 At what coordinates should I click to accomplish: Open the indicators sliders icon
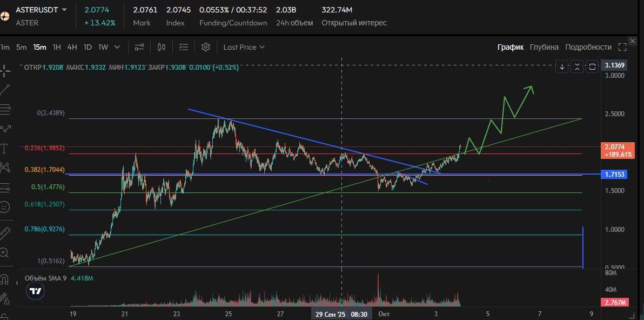(139, 47)
